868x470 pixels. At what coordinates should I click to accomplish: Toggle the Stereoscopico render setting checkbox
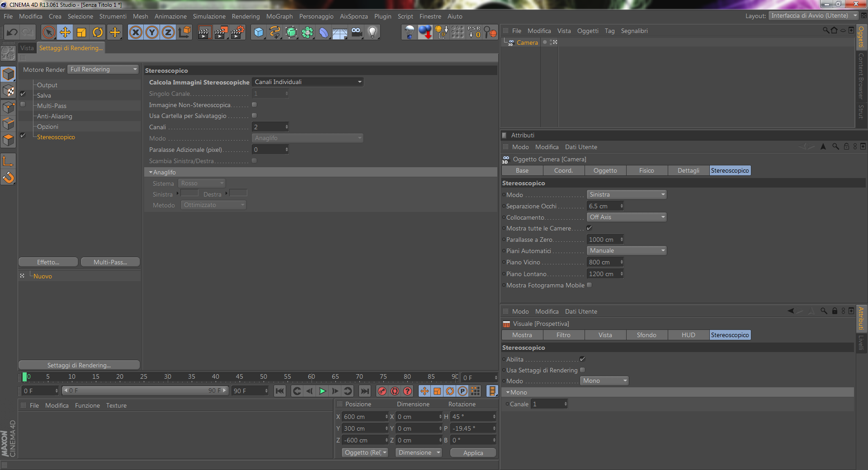click(x=23, y=136)
